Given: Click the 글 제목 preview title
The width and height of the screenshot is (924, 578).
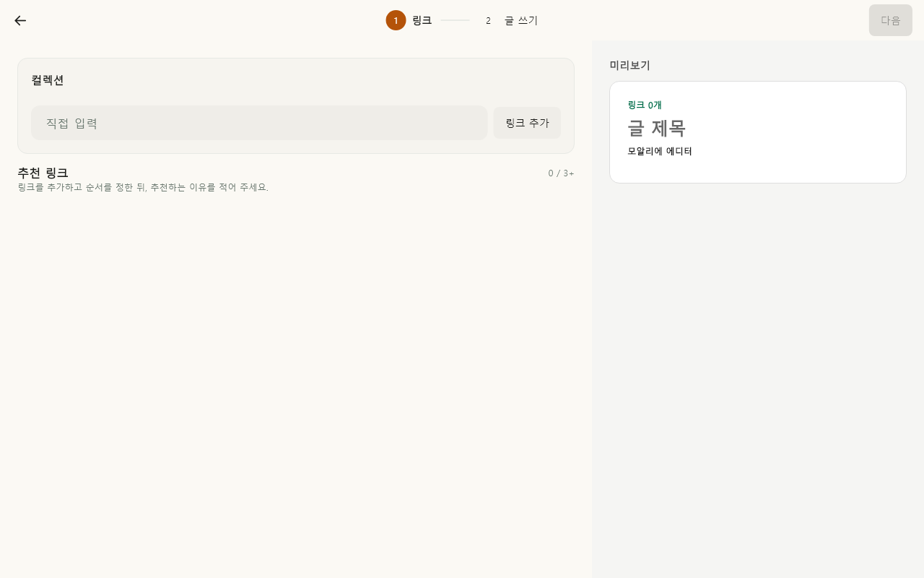Looking at the screenshot, I should point(656,128).
